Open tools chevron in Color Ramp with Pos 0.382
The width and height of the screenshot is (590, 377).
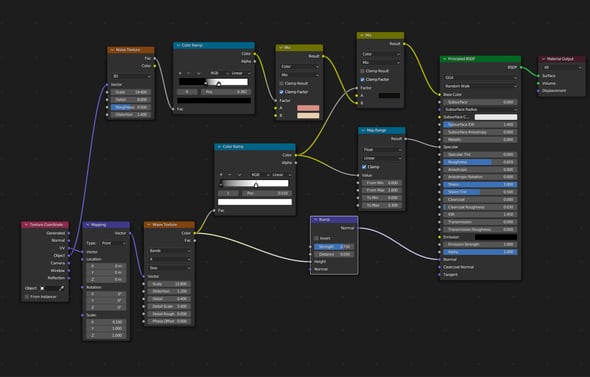point(199,73)
